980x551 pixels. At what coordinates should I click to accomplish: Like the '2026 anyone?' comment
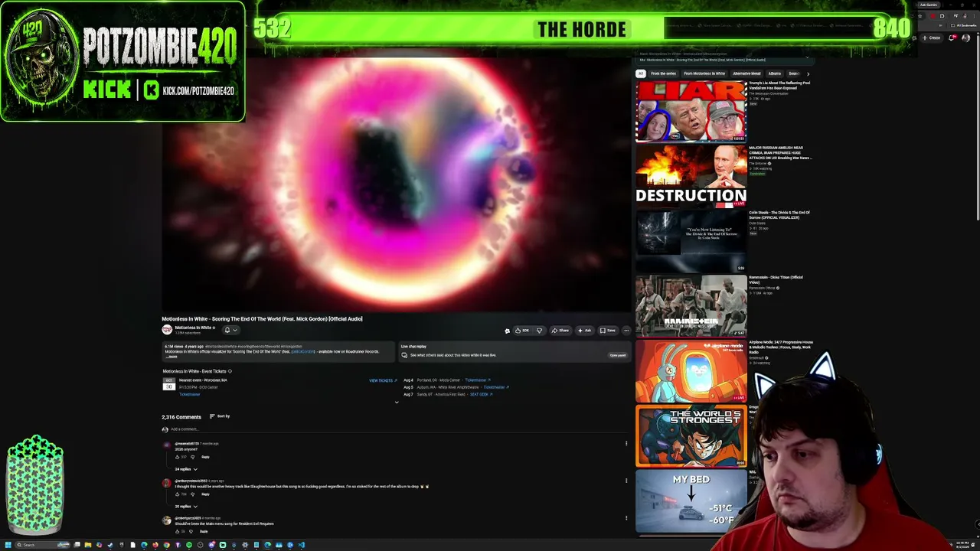[178, 457]
